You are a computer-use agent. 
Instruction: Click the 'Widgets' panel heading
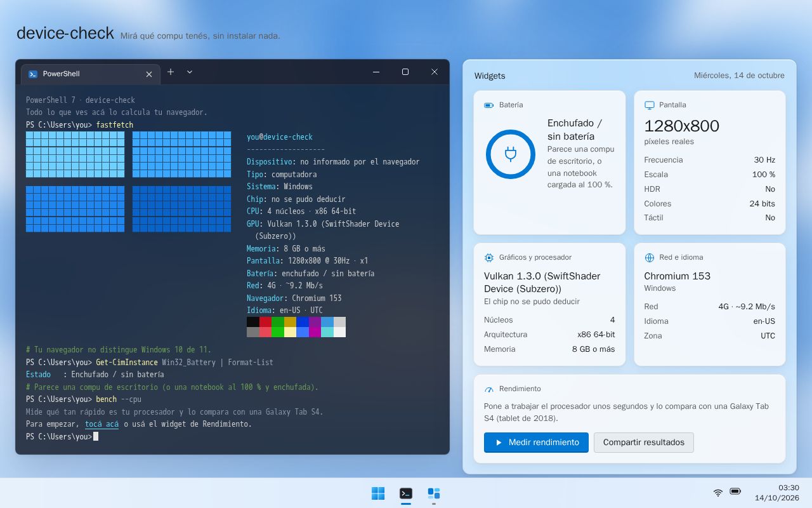(490, 76)
